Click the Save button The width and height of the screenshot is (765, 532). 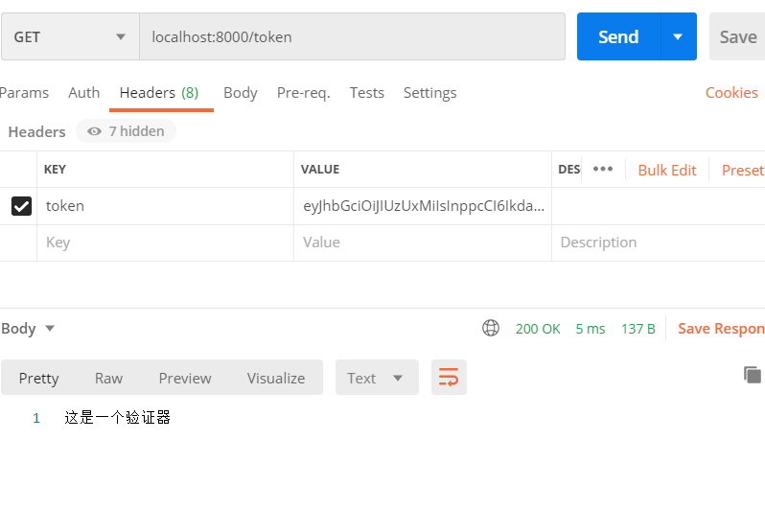tap(738, 37)
